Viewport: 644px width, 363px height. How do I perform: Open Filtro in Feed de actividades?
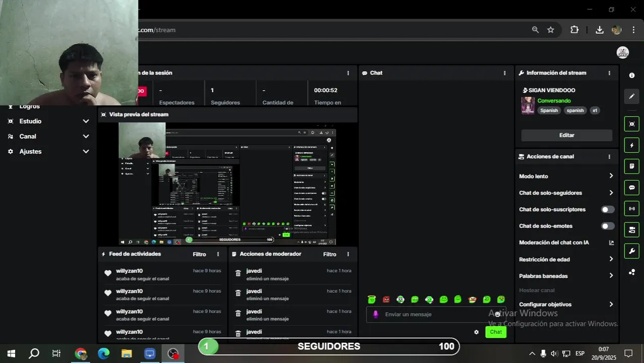click(x=199, y=254)
